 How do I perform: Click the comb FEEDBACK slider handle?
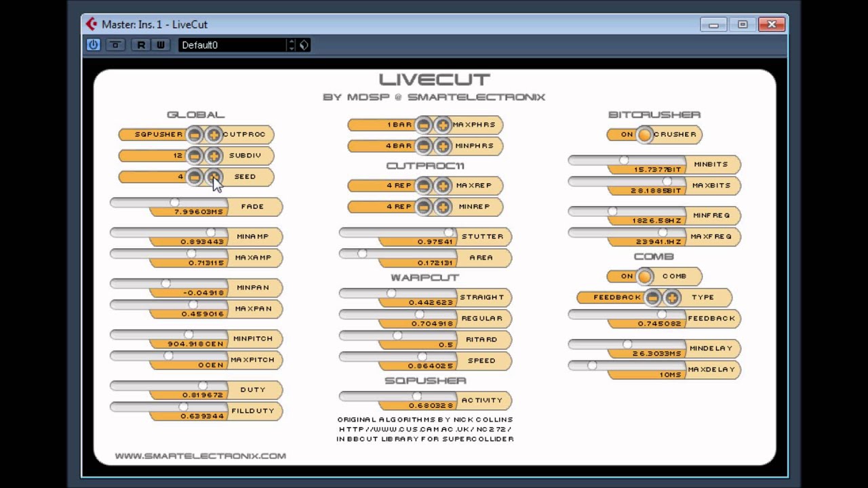(662, 314)
